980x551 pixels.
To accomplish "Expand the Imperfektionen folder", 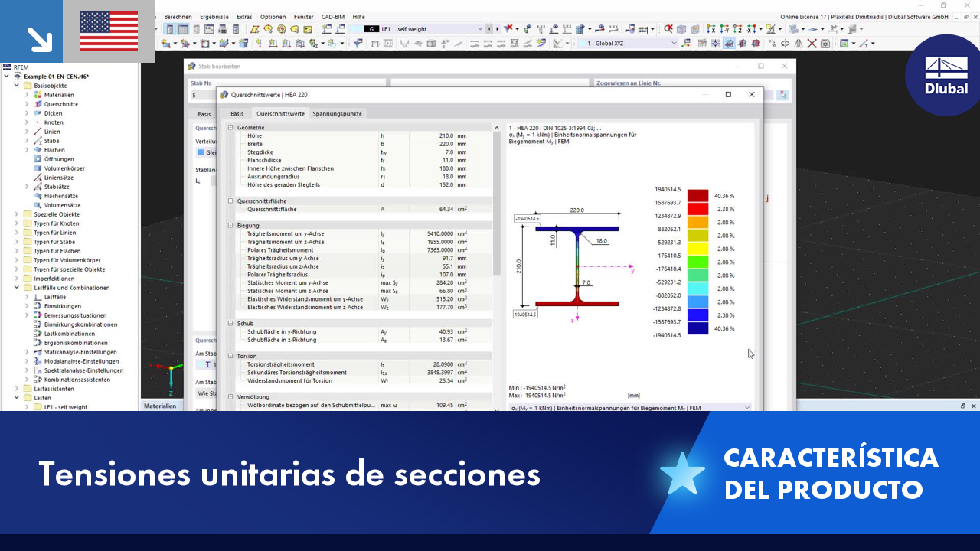I will (17, 279).
